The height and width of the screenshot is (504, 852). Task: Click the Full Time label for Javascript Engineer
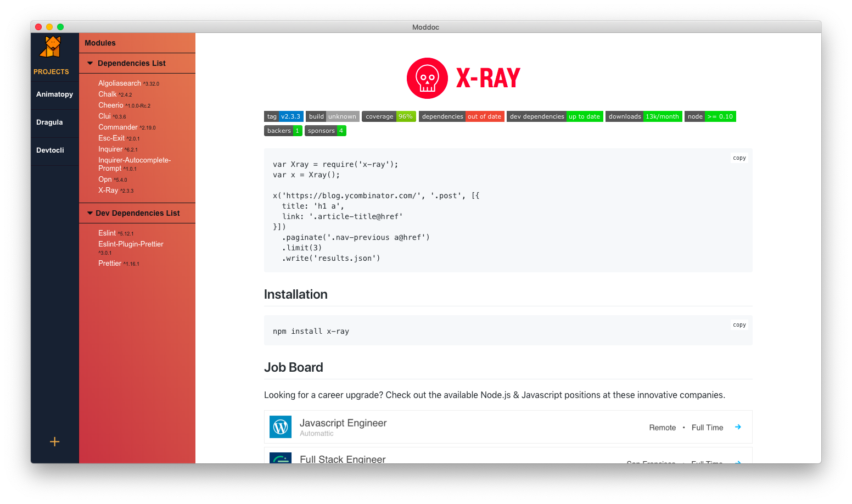pos(708,428)
